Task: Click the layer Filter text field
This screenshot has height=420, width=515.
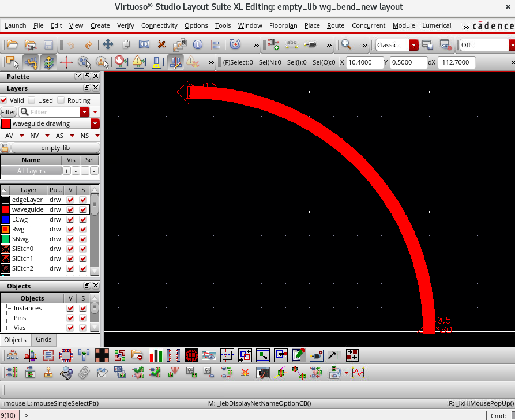Action: point(49,112)
